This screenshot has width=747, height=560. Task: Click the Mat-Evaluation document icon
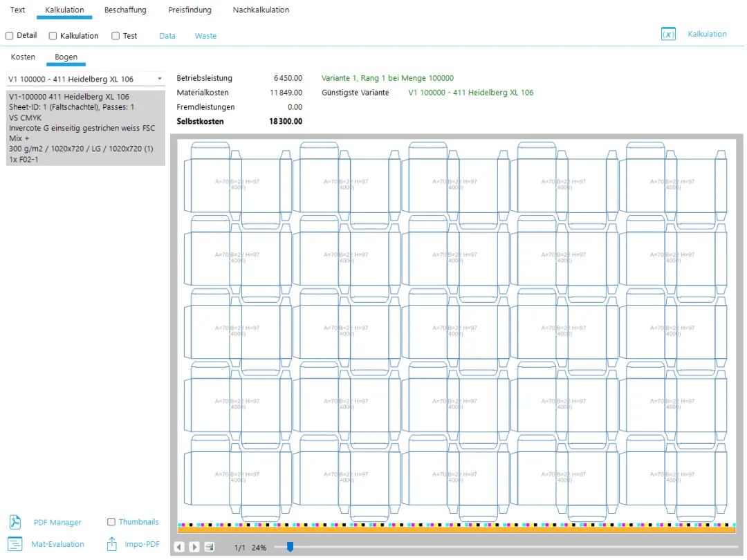coord(15,544)
